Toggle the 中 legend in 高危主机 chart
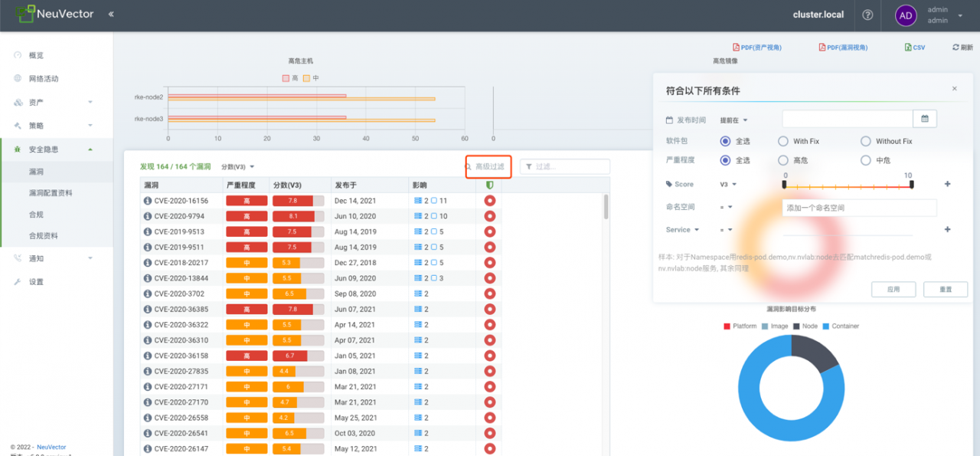The width and height of the screenshot is (980, 456). pos(310,78)
